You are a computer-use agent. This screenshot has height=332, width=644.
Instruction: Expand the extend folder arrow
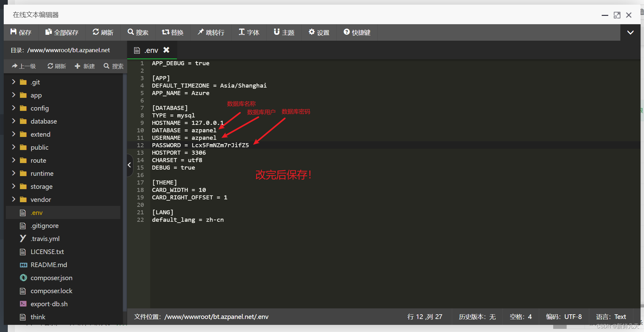(x=13, y=134)
